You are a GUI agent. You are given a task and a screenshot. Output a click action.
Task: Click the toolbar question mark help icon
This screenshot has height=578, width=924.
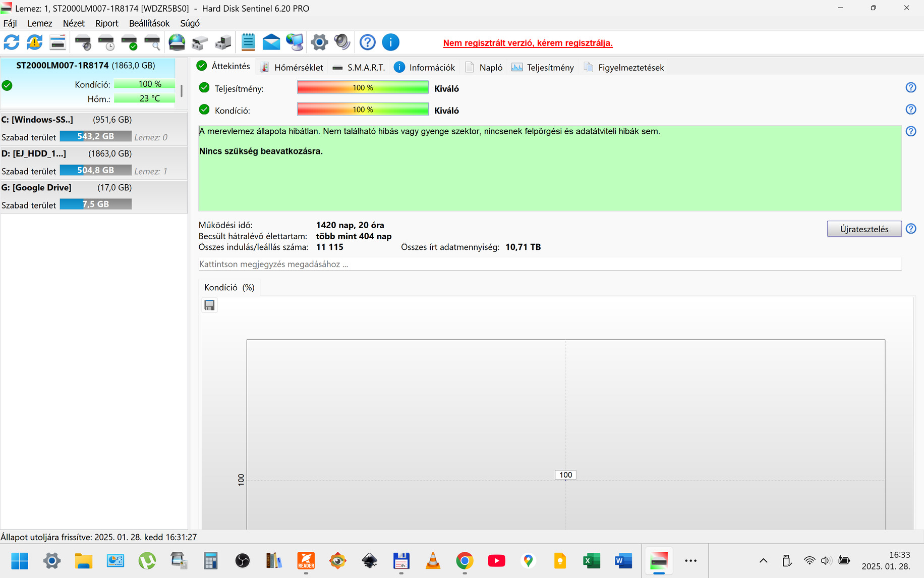(368, 42)
